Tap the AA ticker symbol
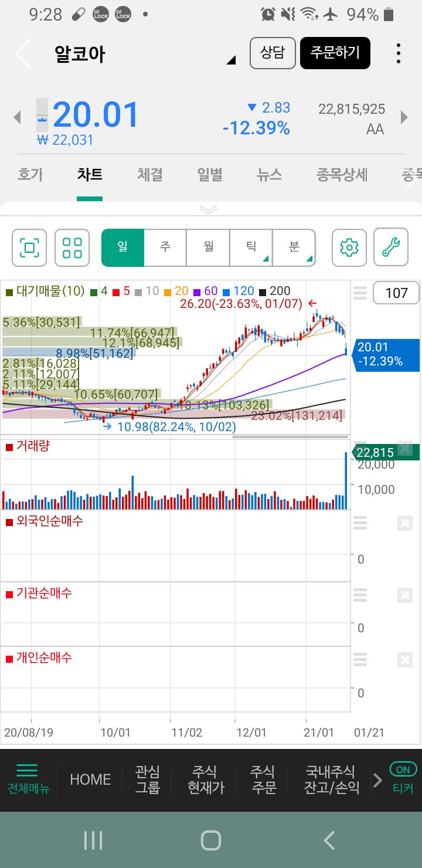Image resolution: width=422 pixels, height=868 pixels. coord(375,129)
